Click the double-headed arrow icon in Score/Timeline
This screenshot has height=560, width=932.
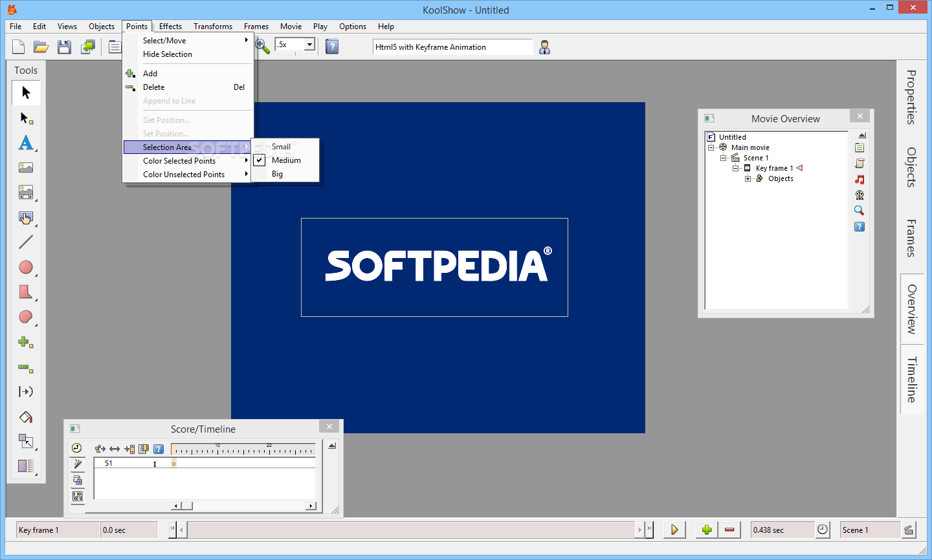pos(115,449)
